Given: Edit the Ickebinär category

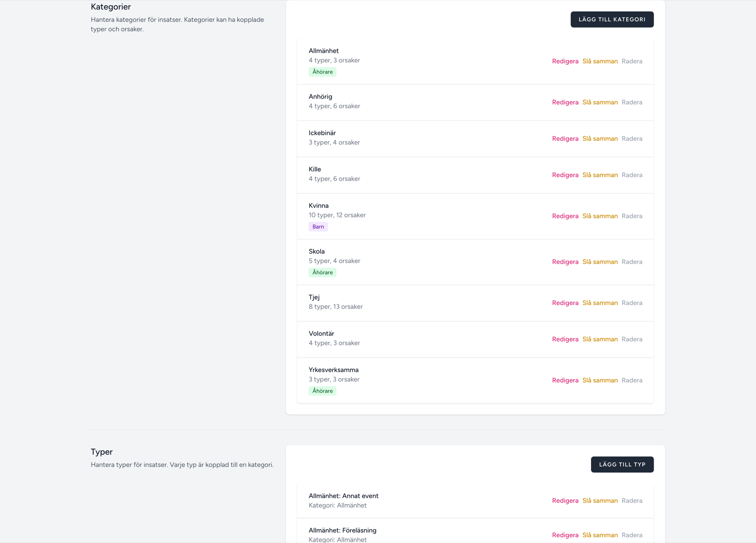Looking at the screenshot, I should click(x=565, y=139).
